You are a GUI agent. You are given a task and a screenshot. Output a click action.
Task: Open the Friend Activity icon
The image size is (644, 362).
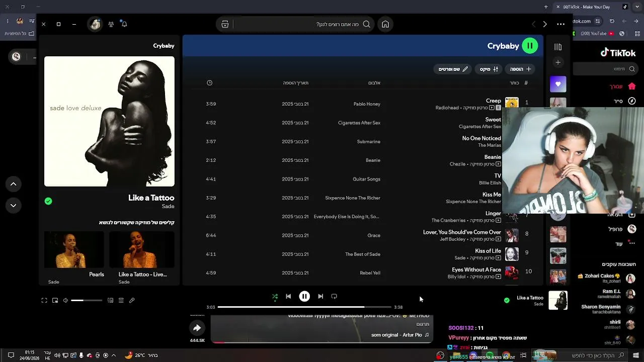coord(111,24)
